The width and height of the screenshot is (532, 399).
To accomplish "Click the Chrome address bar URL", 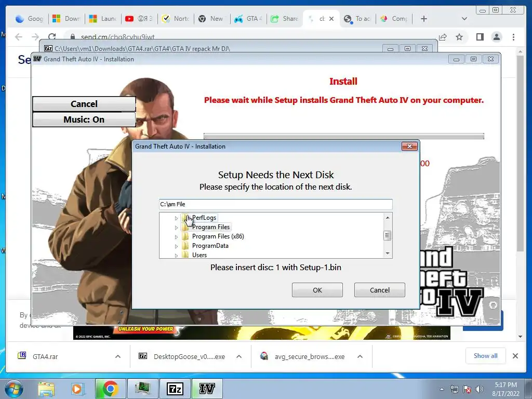I will coord(118,37).
